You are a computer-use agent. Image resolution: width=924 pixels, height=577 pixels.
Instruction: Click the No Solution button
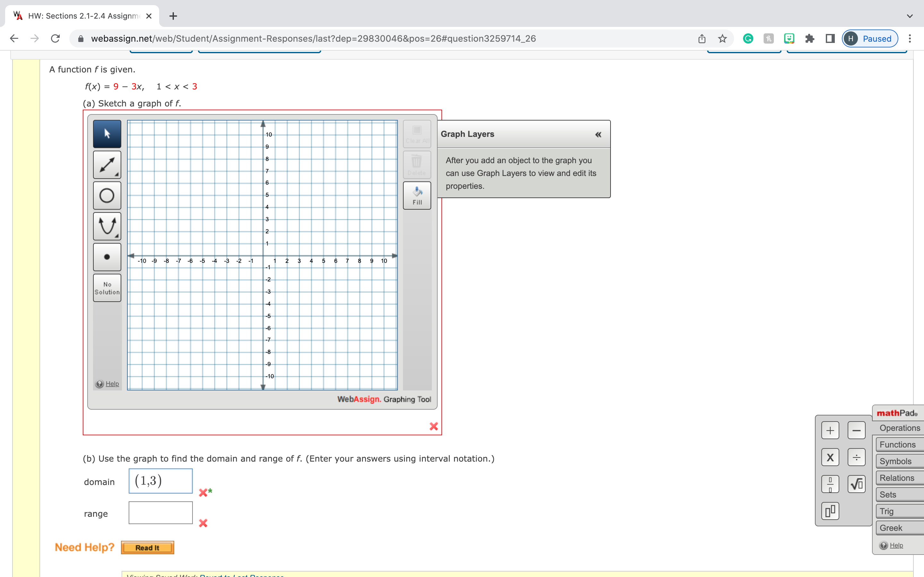click(x=107, y=288)
